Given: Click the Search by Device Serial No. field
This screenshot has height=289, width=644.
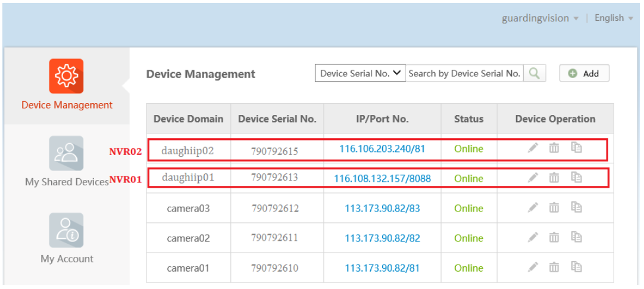Looking at the screenshot, I should [464, 73].
